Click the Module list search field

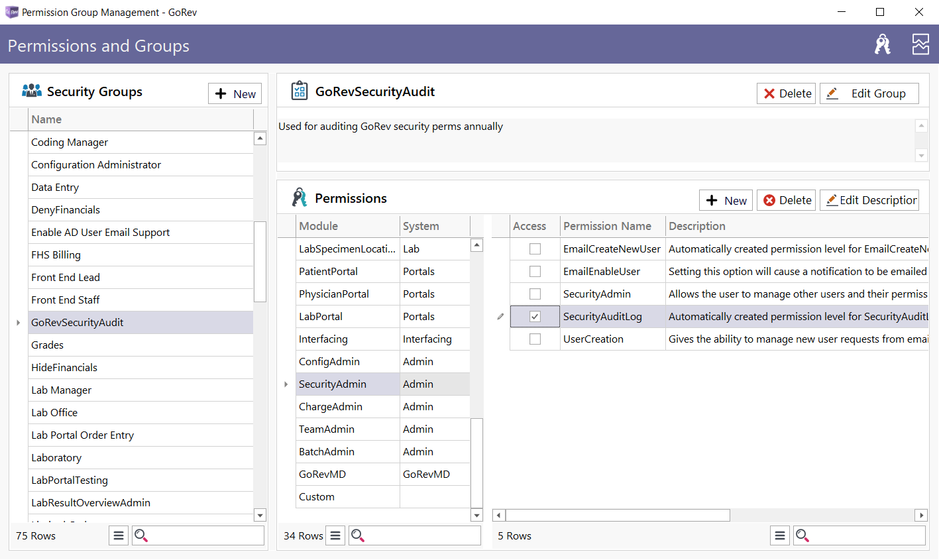pos(415,535)
